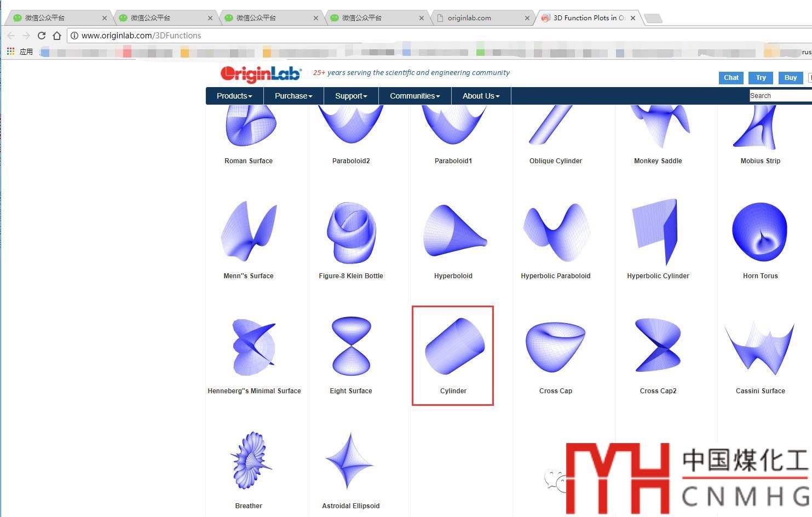Click the browser back arrow

point(11,36)
